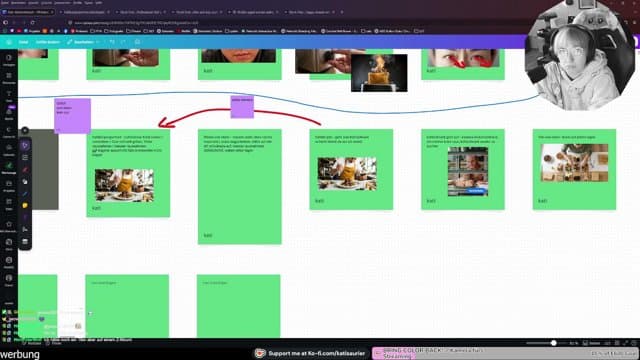Select the tall green card without image

[240, 187]
